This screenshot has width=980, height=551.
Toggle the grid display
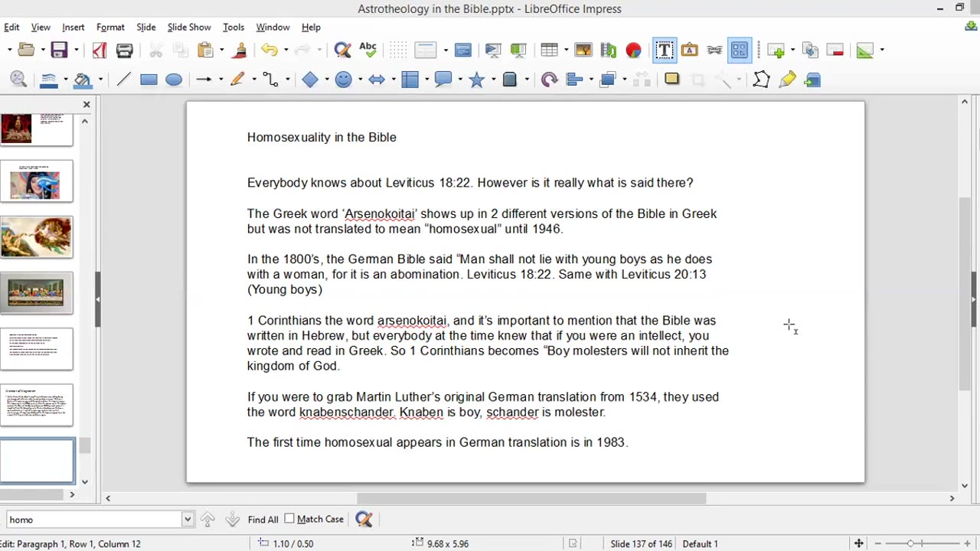tap(398, 51)
